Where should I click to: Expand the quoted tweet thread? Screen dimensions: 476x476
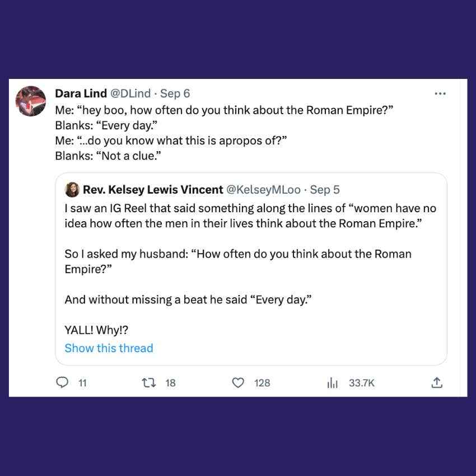(x=109, y=348)
